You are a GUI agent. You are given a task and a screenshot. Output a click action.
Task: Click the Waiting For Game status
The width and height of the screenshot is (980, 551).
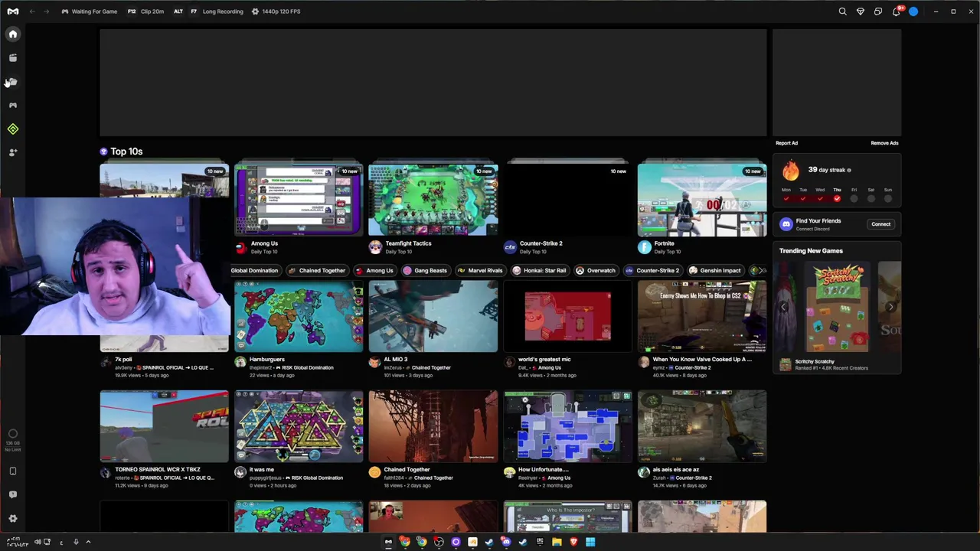click(89, 11)
